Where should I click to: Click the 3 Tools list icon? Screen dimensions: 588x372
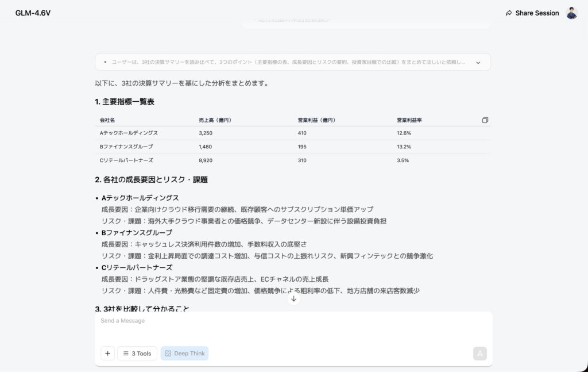click(126, 353)
